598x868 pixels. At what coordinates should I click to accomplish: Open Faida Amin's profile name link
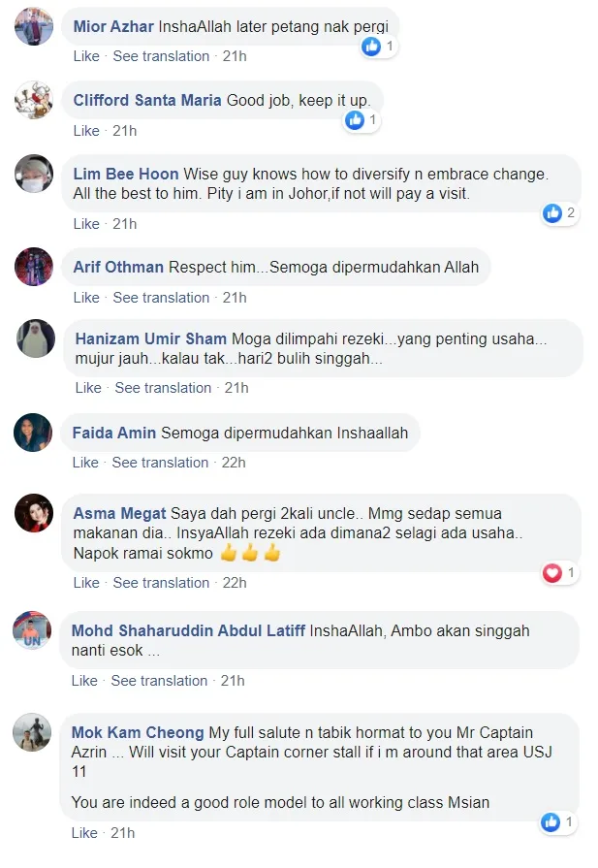click(x=114, y=433)
